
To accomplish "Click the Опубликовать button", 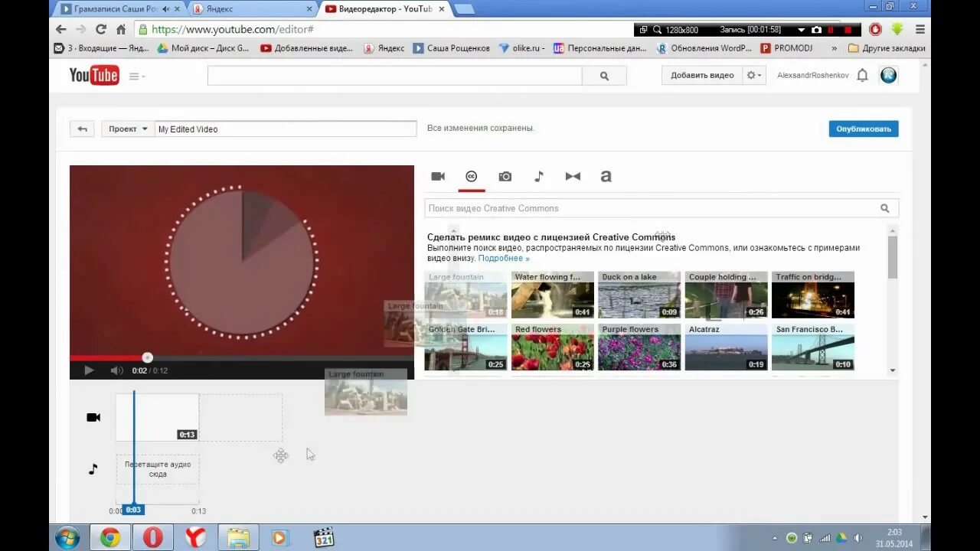I will pos(864,129).
